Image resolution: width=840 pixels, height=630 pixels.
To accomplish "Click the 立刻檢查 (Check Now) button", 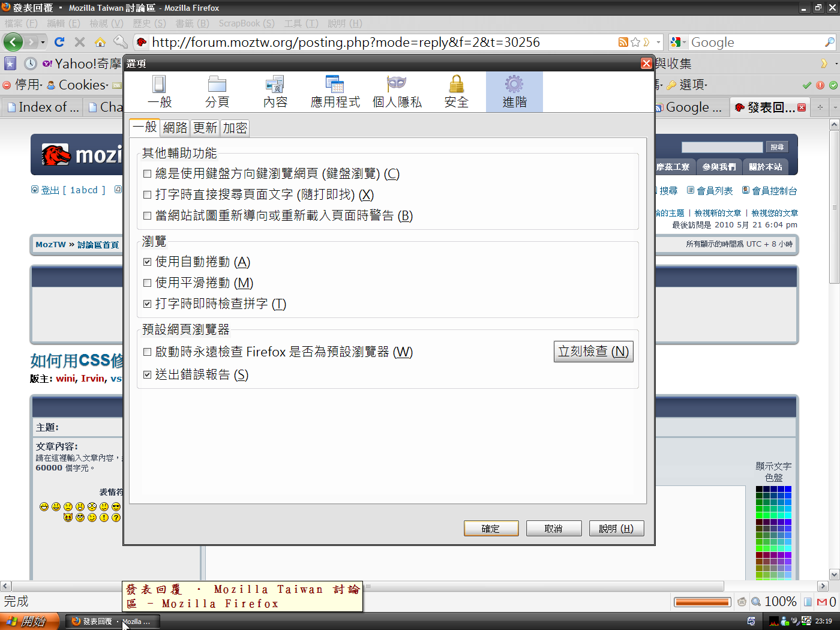I will 593,352.
